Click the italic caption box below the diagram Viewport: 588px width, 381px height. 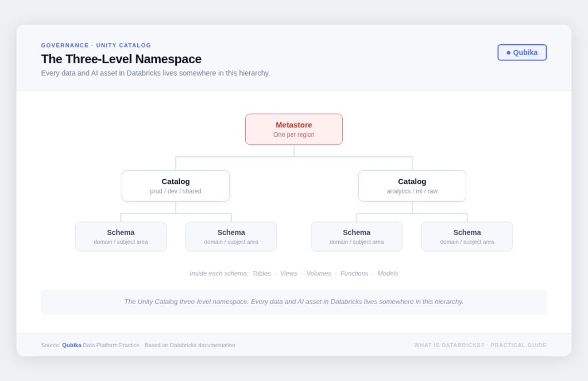pyautogui.click(x=293, y=302)
